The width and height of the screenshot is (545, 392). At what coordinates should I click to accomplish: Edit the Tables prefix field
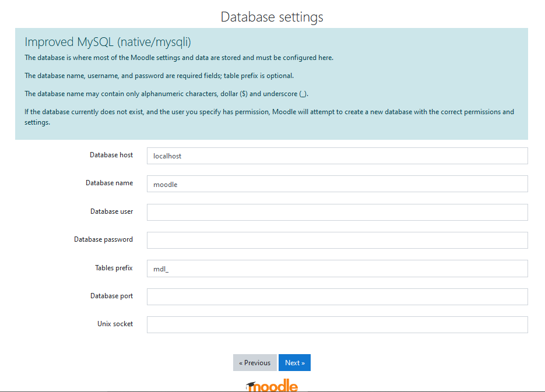337,269
